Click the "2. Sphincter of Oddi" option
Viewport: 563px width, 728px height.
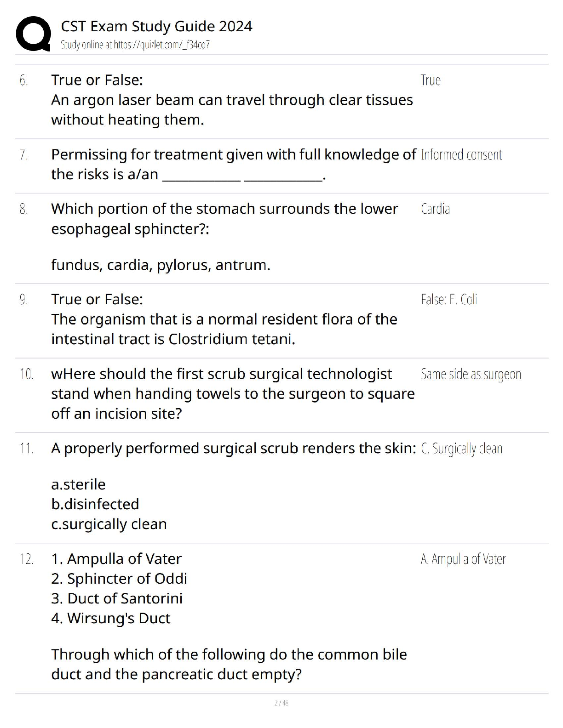[119, 579]
